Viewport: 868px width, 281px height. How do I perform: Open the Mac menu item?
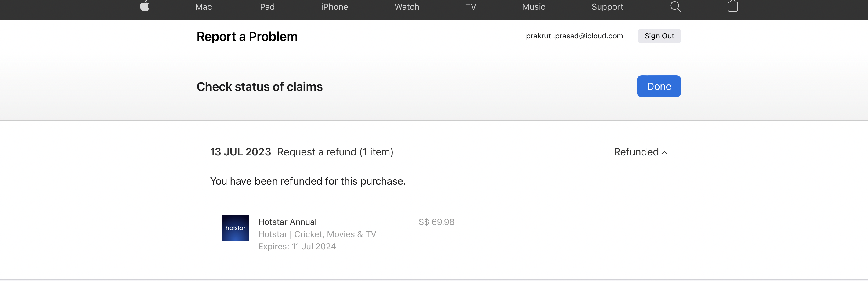point(204,7)
